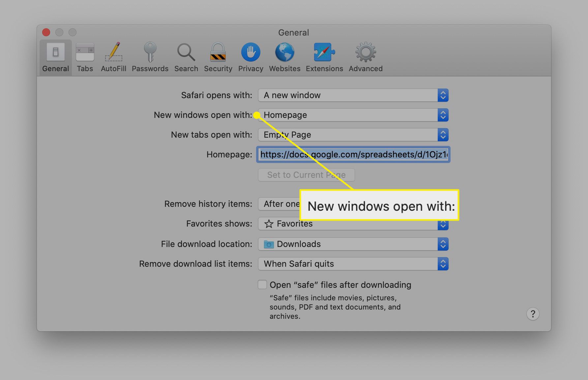Open the Favorites shows dropdown

[x=353, y=224]
